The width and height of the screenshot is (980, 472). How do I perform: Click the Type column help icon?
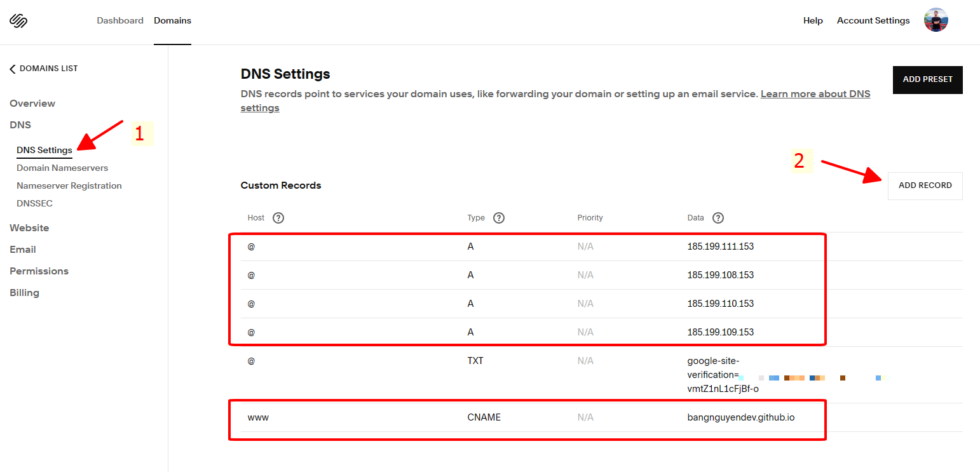click(x=499, y=218)
